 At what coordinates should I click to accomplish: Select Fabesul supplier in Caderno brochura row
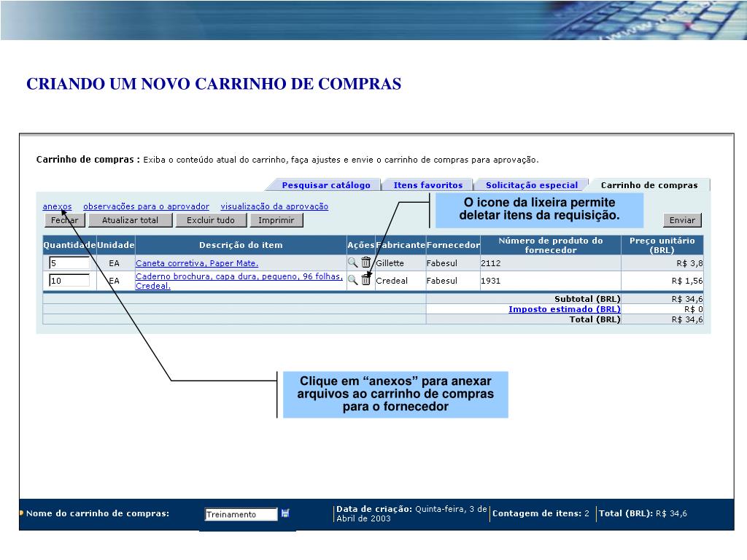[x=441, y=281]
